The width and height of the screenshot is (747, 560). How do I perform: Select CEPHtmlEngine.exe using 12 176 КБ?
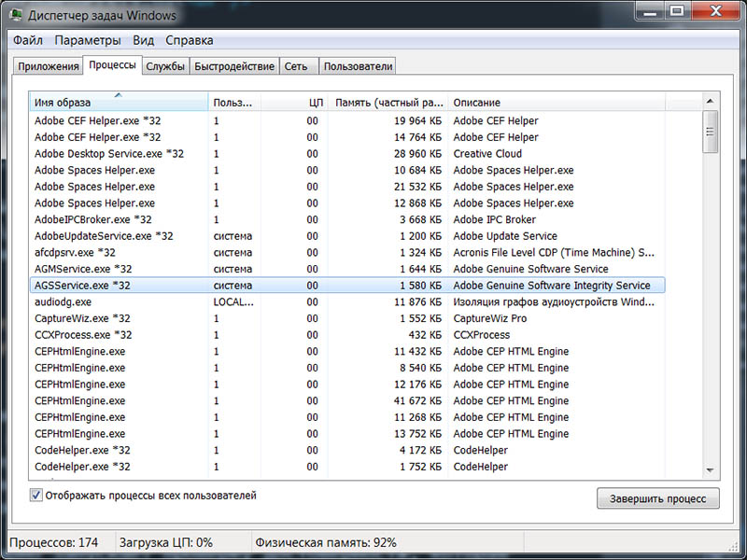point(346,385)
